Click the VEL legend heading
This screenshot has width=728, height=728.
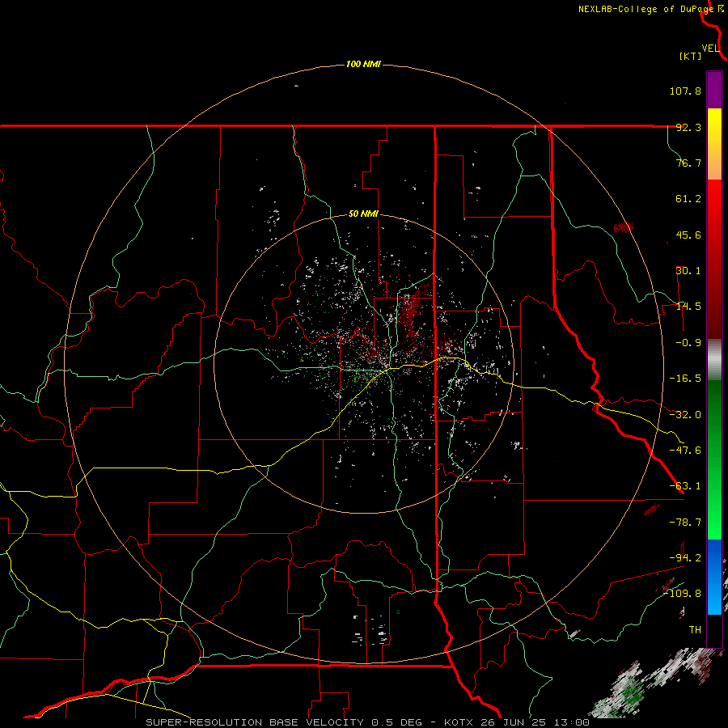[x=710, y=49]
